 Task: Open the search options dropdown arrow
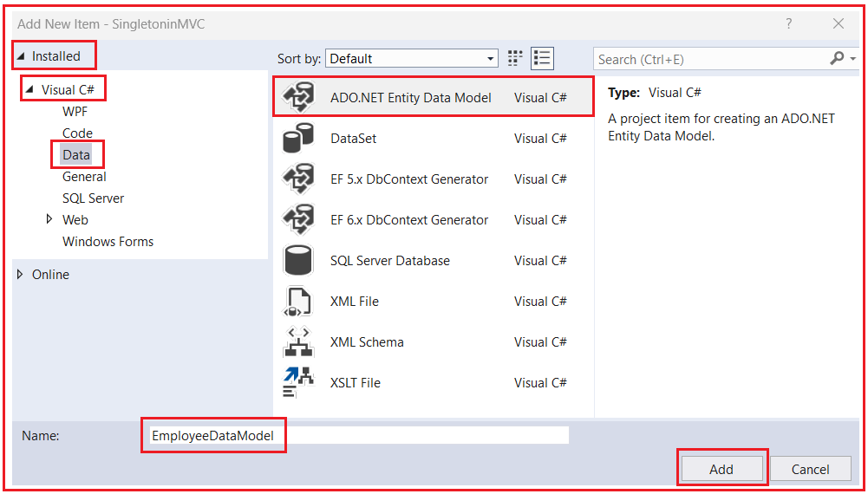click(853, 59)
